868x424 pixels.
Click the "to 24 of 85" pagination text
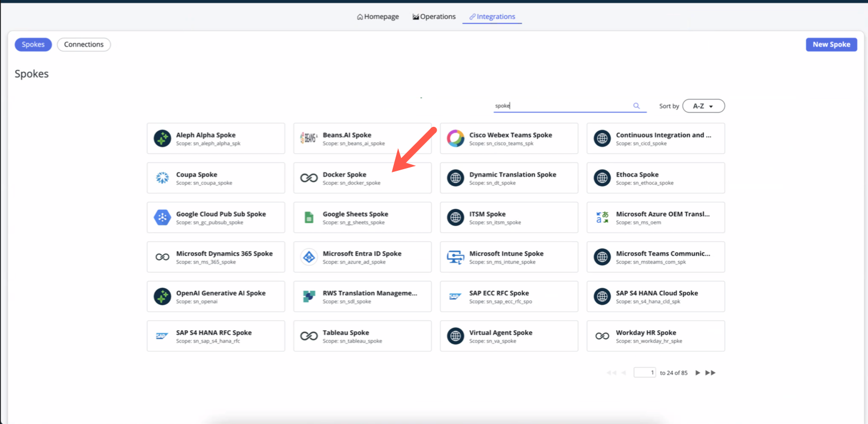[674, 373]
